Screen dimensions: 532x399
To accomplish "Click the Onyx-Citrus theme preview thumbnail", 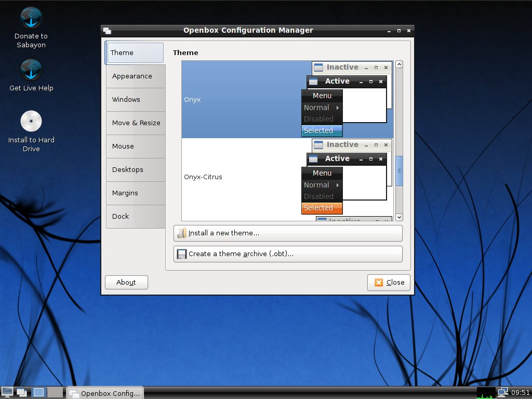I will (x=347, y=177).
